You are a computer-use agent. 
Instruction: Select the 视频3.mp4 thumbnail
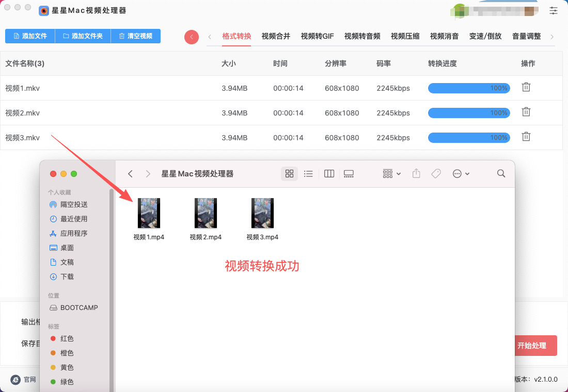point(263,213)
